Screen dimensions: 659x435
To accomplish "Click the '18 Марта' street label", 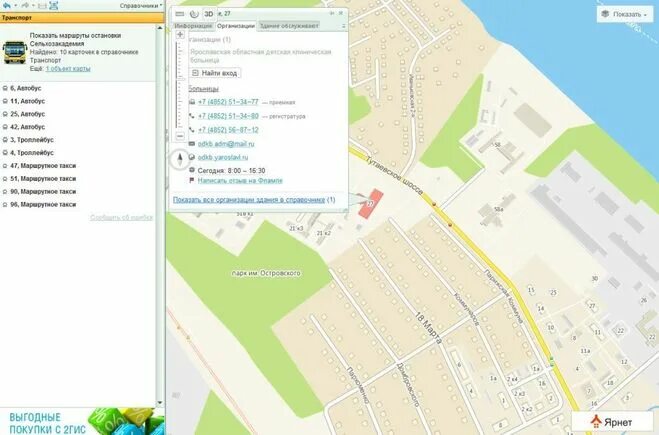I will click(x=429, y=328).
